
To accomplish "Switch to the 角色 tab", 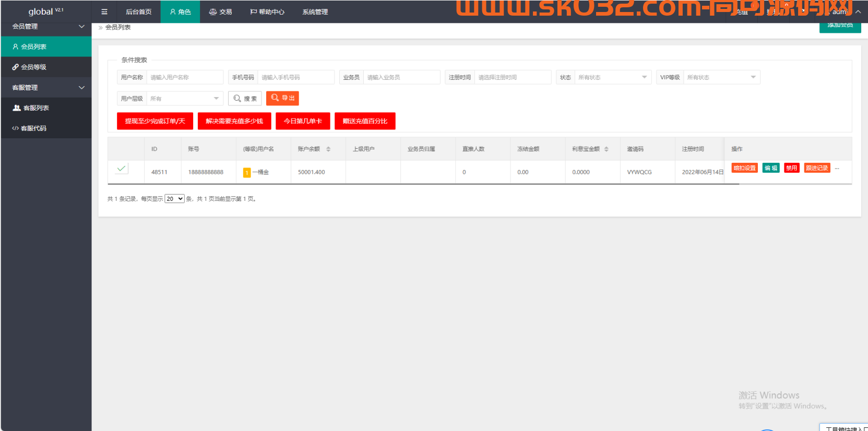I will (x=180, y=11).
